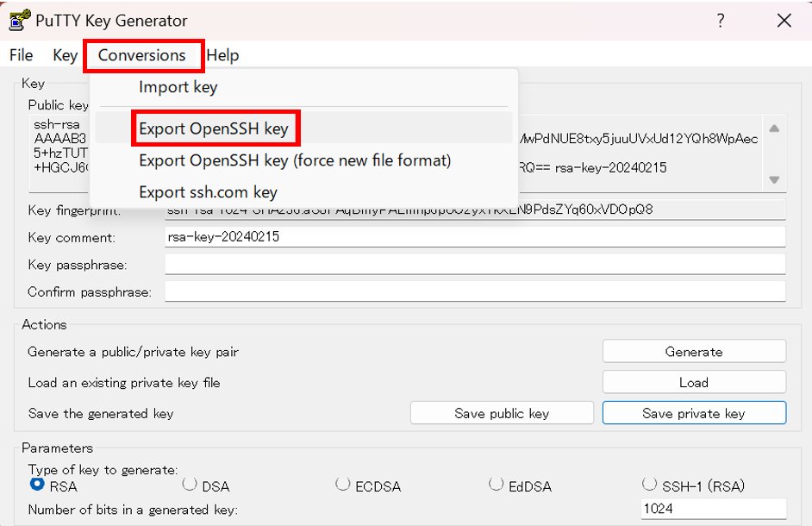
Task: Switch to EdDSA key generation
Action: (496, 485)
